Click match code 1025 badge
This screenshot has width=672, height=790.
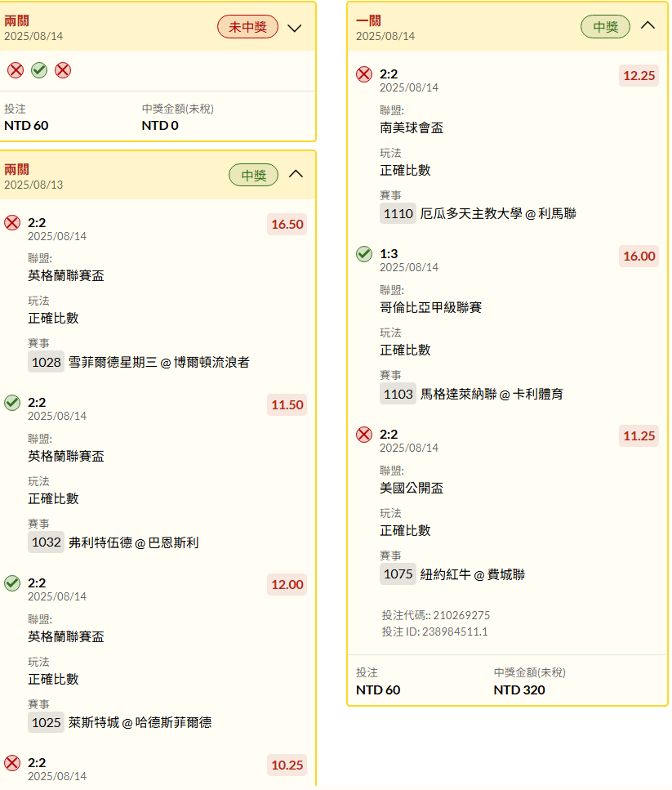(x=46, y=722)
